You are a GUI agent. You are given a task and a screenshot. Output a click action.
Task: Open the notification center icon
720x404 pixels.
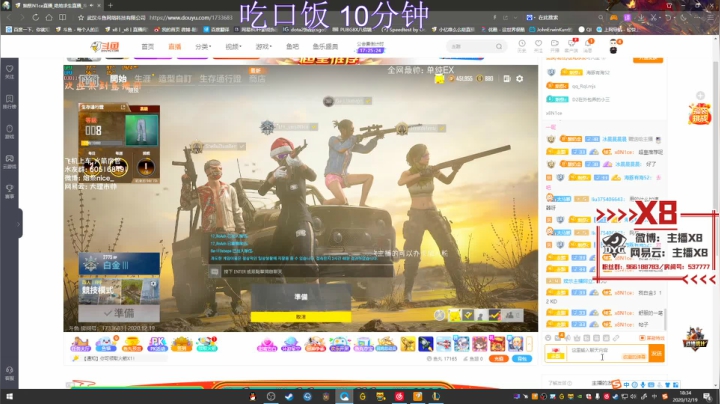click(x=708, y=396)
